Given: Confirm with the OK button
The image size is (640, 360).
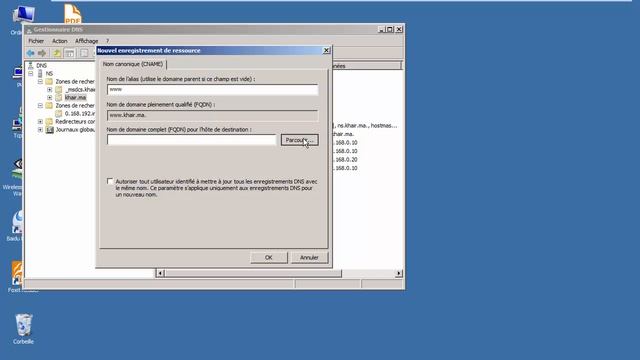Looking at the screenshot, I should click(269, 258).
